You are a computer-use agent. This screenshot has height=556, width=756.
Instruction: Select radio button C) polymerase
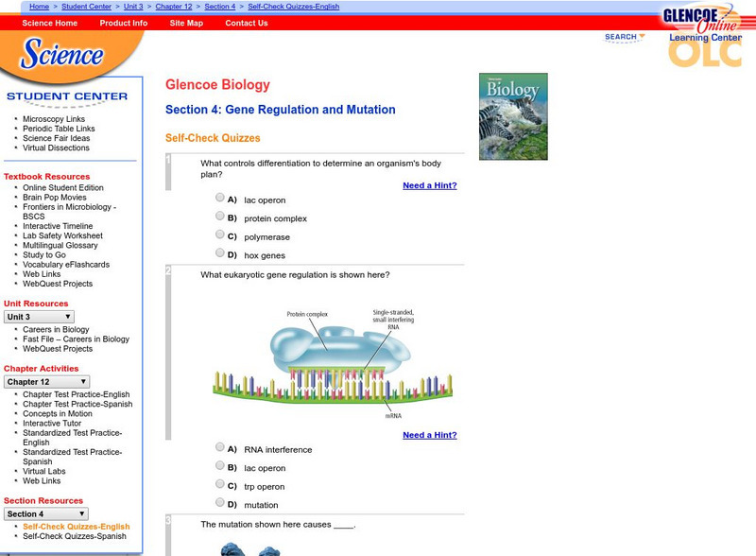click(220, 235)
